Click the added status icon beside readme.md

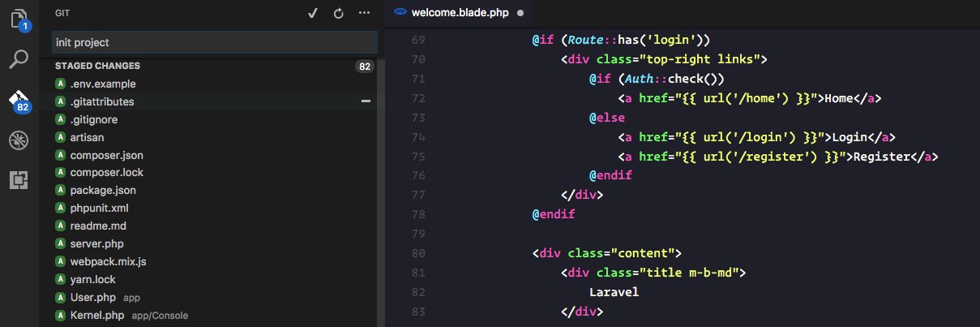tap(60, 226)
